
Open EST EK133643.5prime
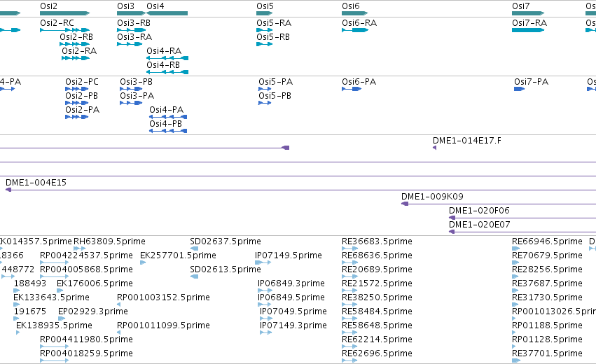51,297
